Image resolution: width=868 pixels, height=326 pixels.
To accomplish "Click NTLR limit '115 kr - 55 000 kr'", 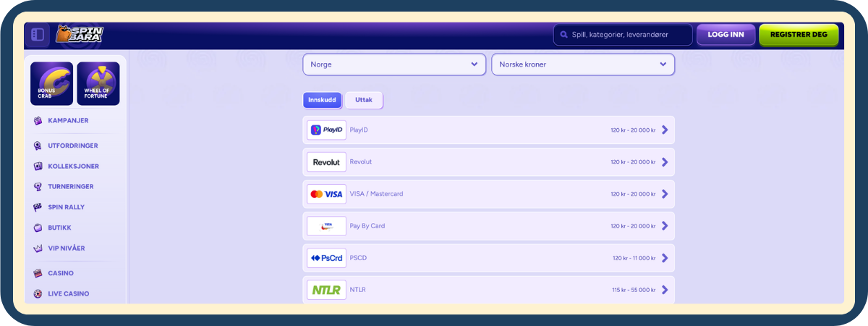I will 634,290.
